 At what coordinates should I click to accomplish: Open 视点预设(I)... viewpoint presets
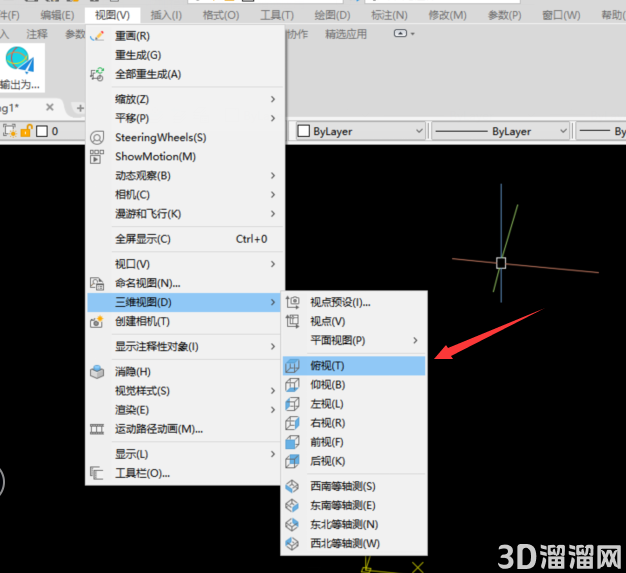click(x=354, y=302)
